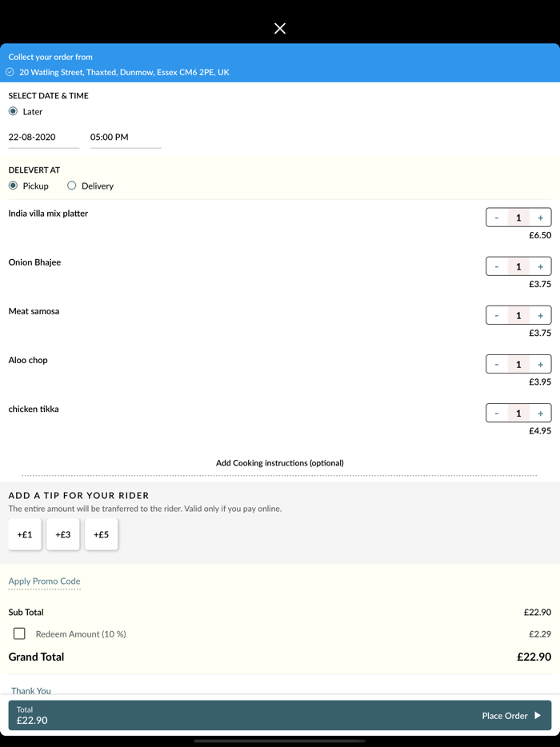Add a £1 rider tip
The image size is (560, 747).
pyautogui.click(x=25, y=534)
